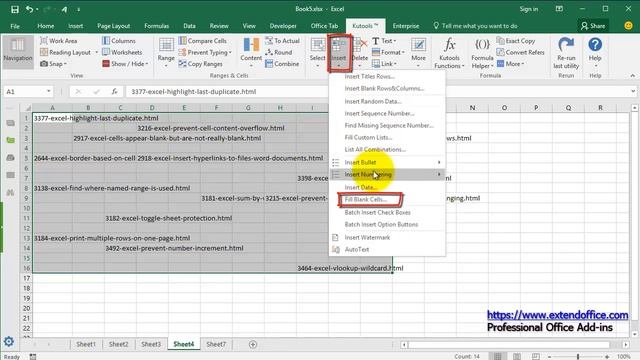Choose Insert Sequence Number menu entry
The width and height of the screenshot is (640, 360).
379,113
